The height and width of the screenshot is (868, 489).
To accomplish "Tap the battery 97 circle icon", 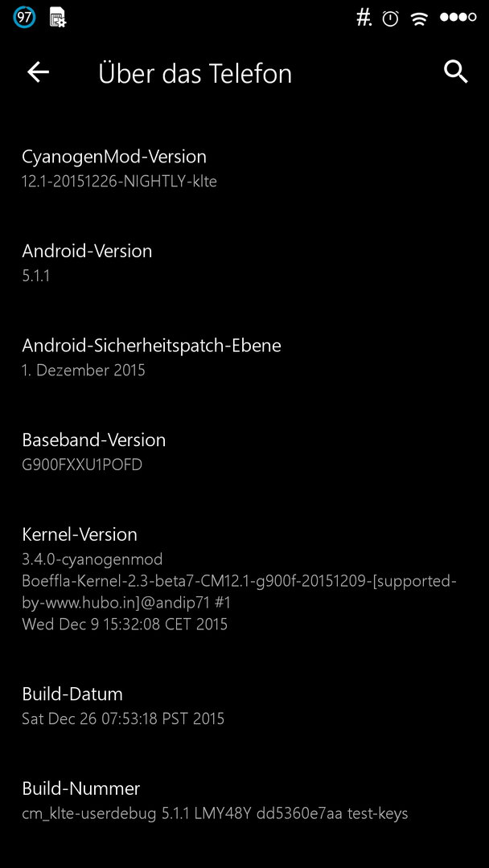I will click(x=24, y=18).
